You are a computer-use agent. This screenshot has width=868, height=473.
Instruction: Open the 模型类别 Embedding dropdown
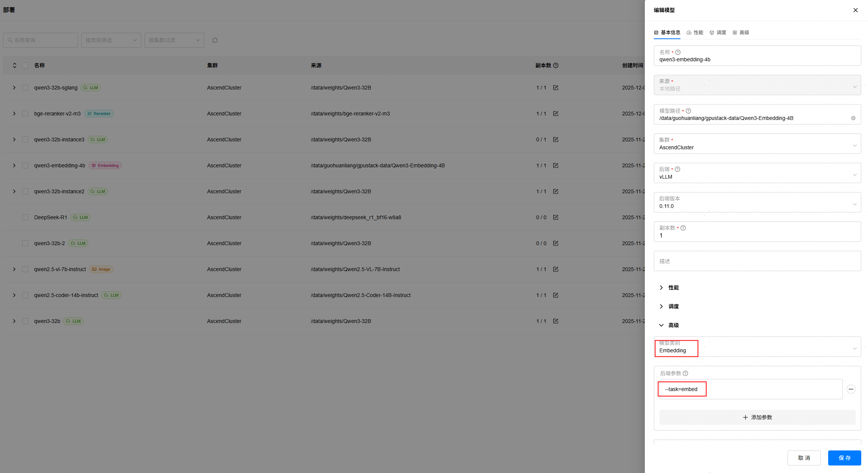[x=757, y=347]
